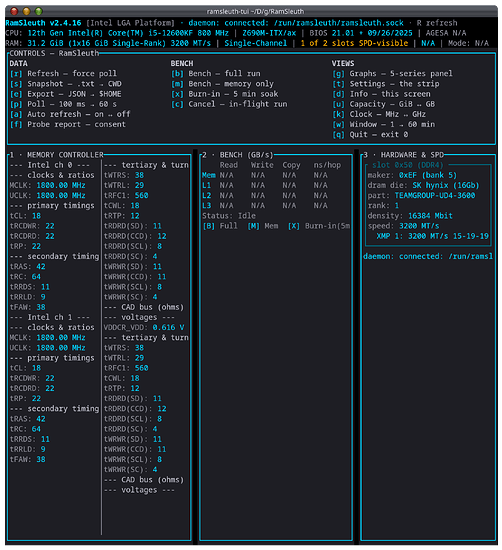This screenshot has width=502, height=550.
Task: Click the XMP 1: 3200 MT/s 15-19-19 profile
Action: [433, 236]
